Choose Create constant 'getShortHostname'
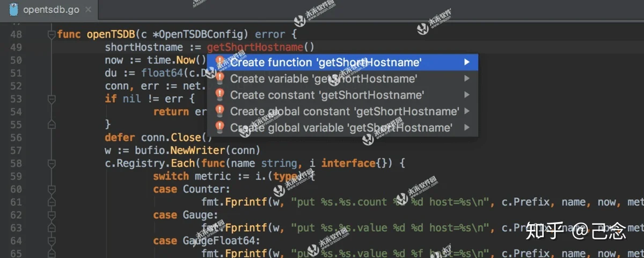 pos(341,95)
